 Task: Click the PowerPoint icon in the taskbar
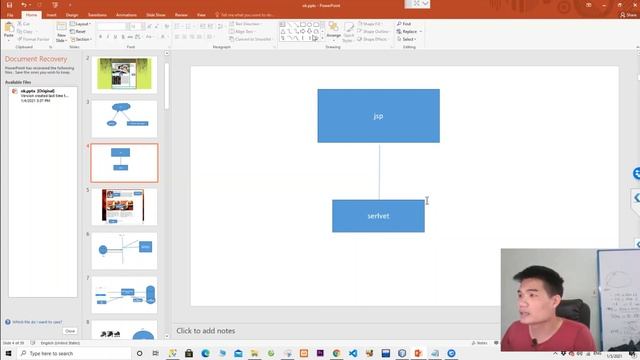click(418, 353)
